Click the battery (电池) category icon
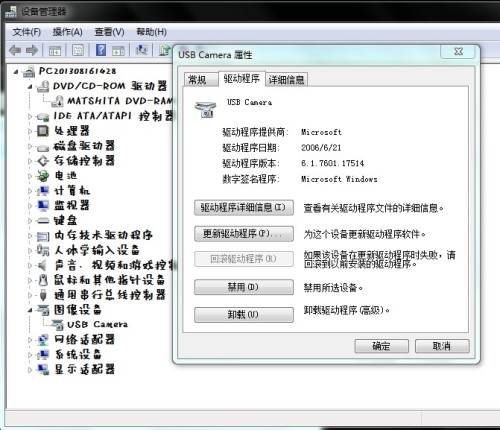The width and height of the screenshot is (500, 430). (x=43, y=176)
